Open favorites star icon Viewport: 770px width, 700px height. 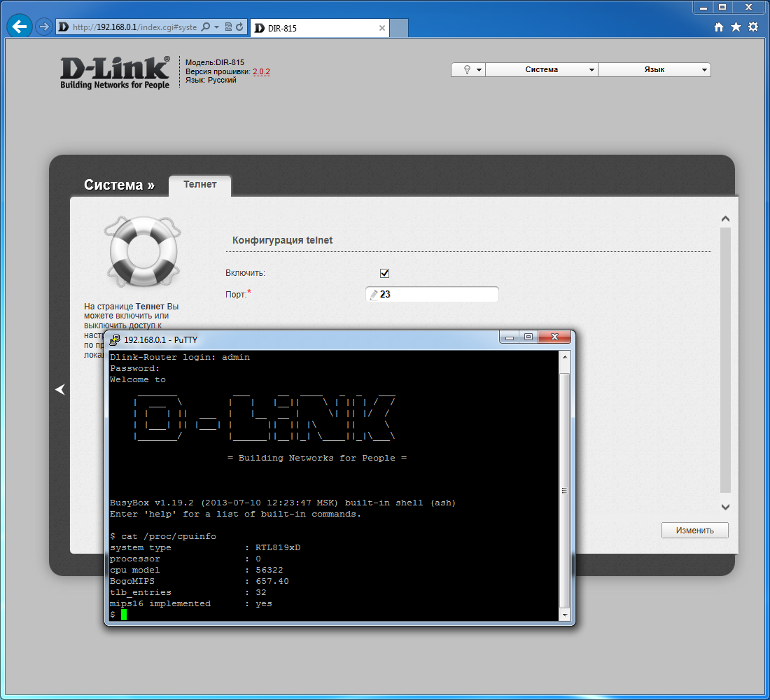click(736, 27)
